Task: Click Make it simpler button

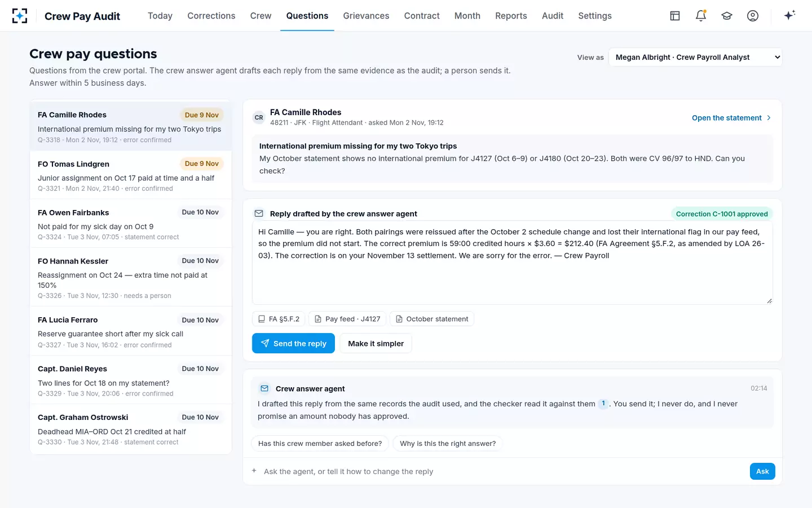Action: click(x=376, y=343)
